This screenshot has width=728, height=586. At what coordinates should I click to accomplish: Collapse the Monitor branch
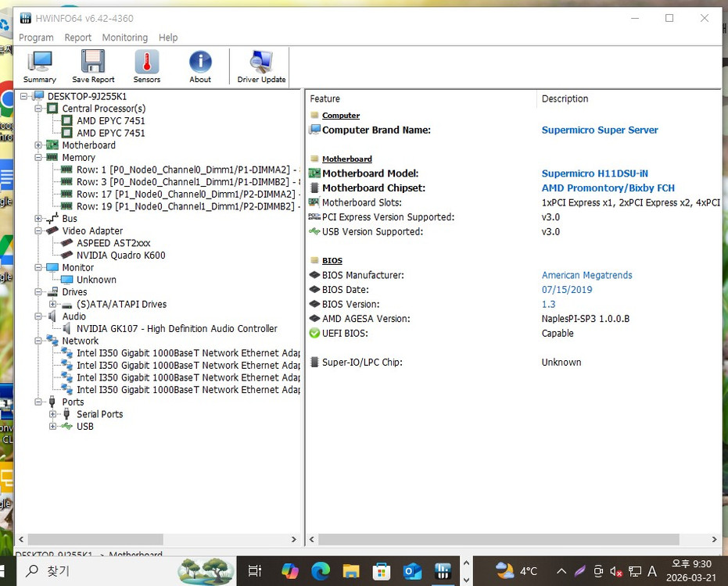tap(38, 267)
